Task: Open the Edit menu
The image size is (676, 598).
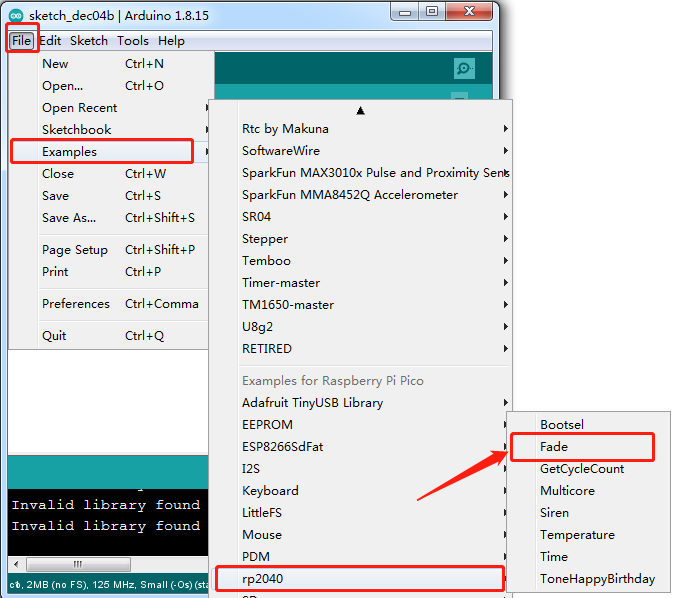Action: (50, 41)
